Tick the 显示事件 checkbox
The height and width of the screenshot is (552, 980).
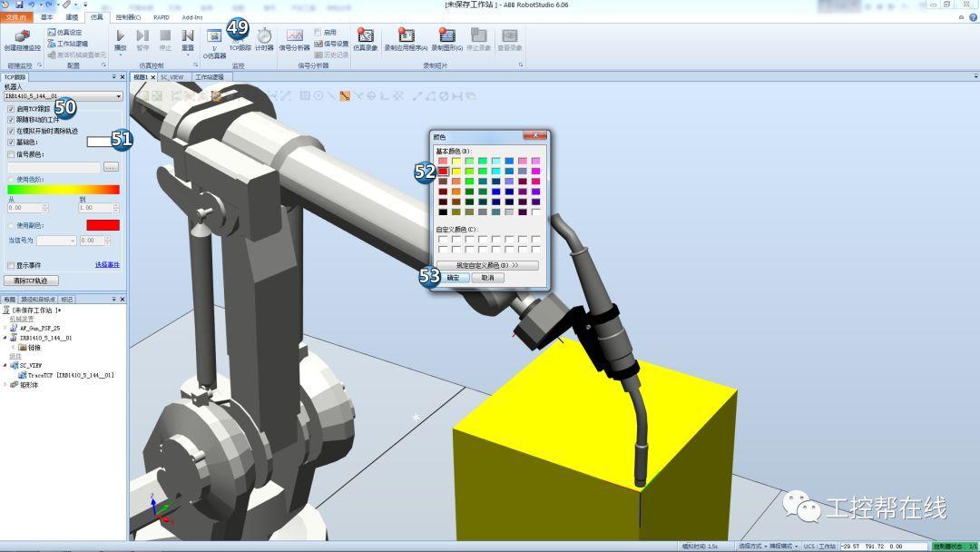click(11, 265)
